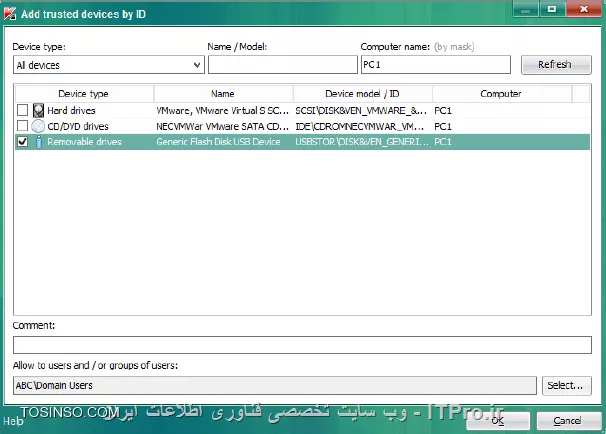
Task: Select the Hard drives row label
Action: click(71, 111)
